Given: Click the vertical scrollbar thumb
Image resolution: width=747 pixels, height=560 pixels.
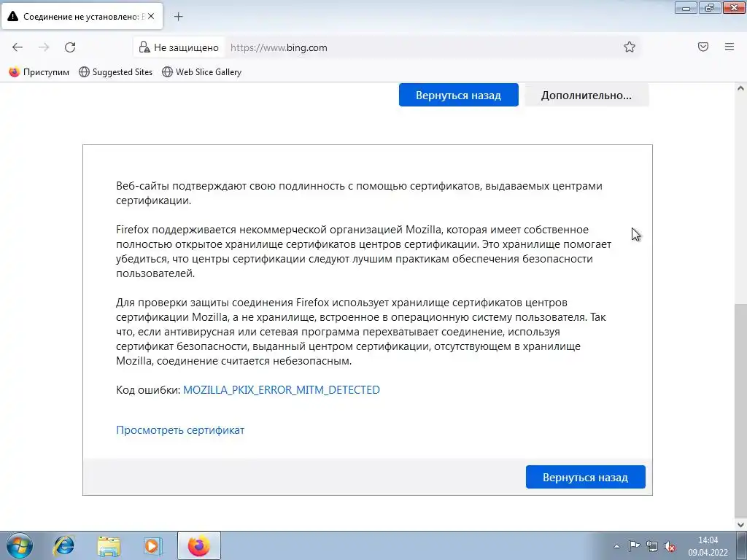Looking at the screenshot, I should pyautogui.click(x=741, y=410).
